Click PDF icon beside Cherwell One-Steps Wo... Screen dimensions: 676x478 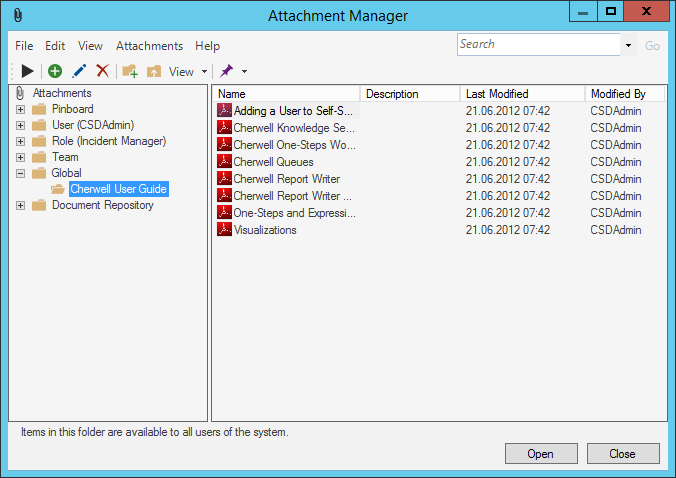[x=224, y=144]
